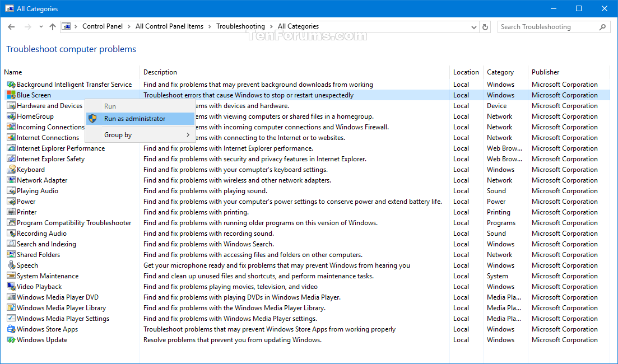Click the Internet Explorer Safety icon
This screenshot has width=618, height=364.
[x=11, y=158]
